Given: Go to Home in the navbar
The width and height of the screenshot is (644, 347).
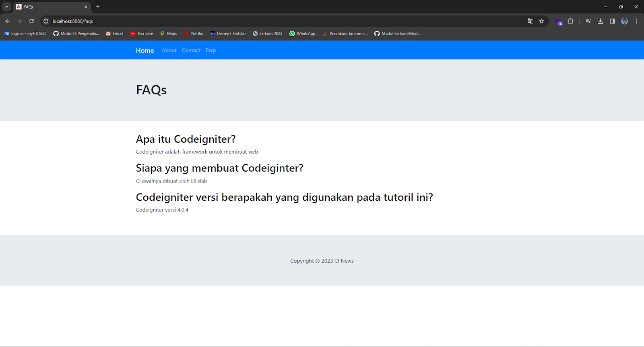Looking at the screenshot, I should pyautogui.click(x=145, y=50).
